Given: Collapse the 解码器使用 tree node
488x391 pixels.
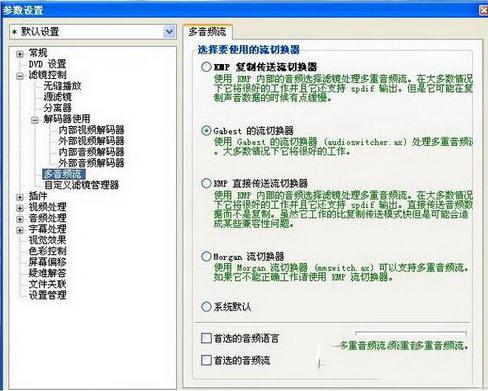Looking at the screenshot, I should [35, 120].
